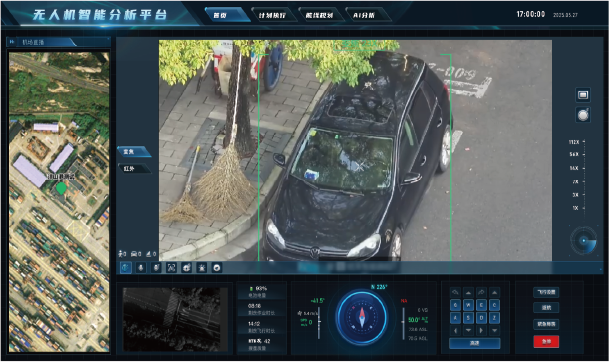Click the green airport marker on the map
611x364 pixels.
point(61,189)
